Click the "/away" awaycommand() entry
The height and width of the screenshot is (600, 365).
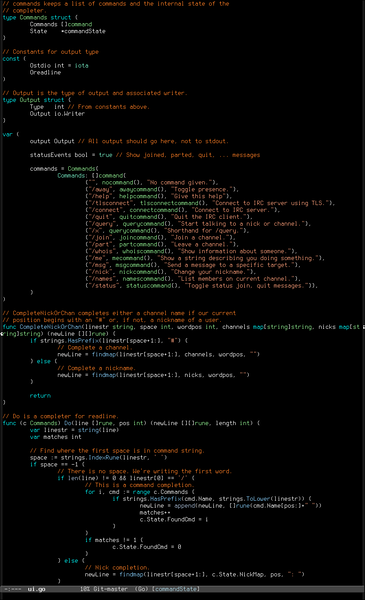[x=162, y=189]
